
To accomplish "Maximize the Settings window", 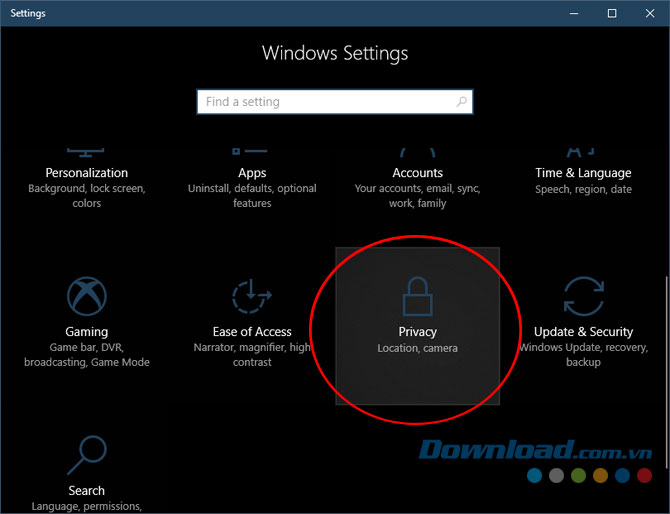I will tap(612, 13).
